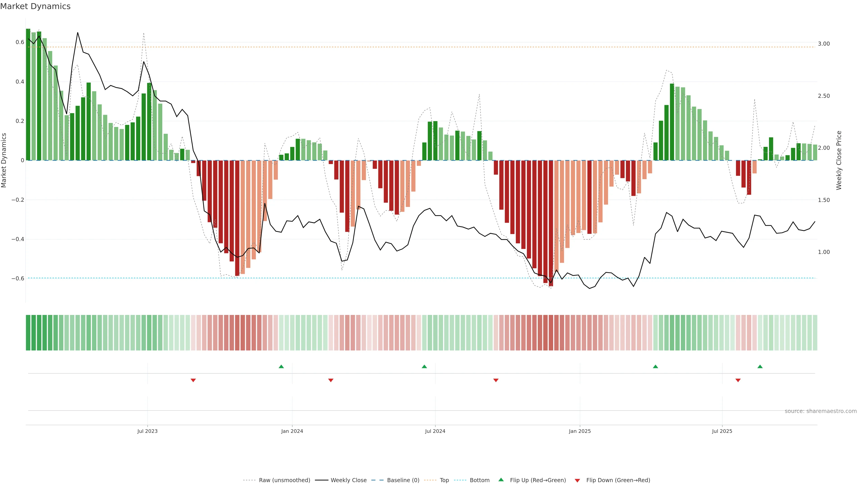Toggle the Baseline (0) legend entry
Viewport: 868px width, 488px height.
[x=403, y=480]
